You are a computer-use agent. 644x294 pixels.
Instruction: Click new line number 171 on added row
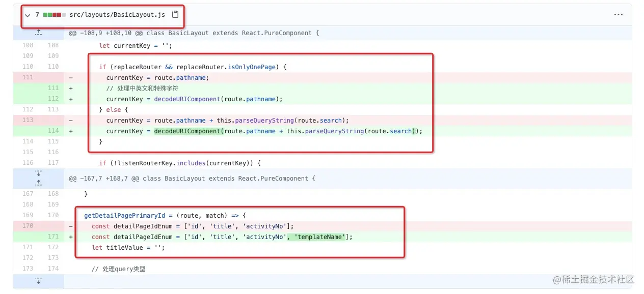(x=53, y=237)
